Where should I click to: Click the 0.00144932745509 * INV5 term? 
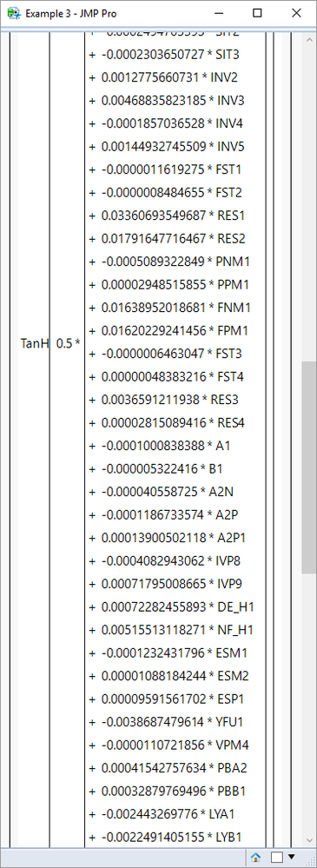(173, 147)
